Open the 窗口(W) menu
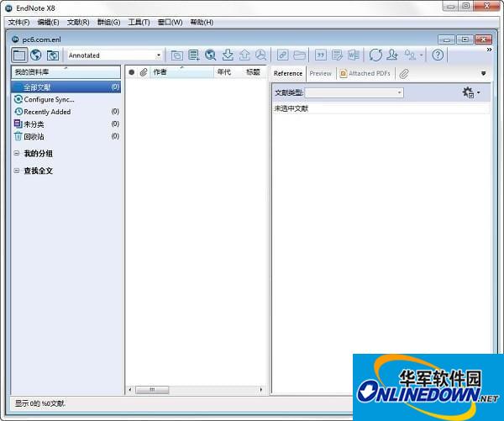The width and height of the screenshot is (504, 421). 170,22
